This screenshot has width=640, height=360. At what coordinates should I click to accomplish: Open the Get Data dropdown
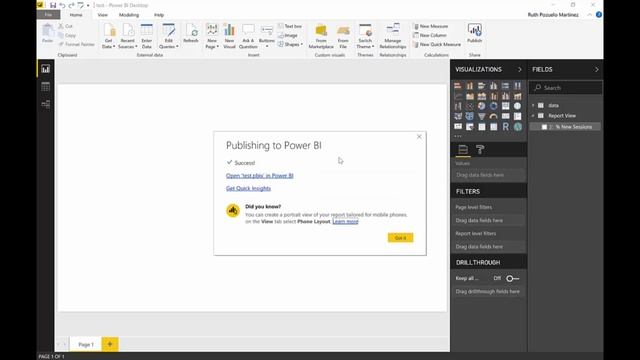click(x=108, y=36)
